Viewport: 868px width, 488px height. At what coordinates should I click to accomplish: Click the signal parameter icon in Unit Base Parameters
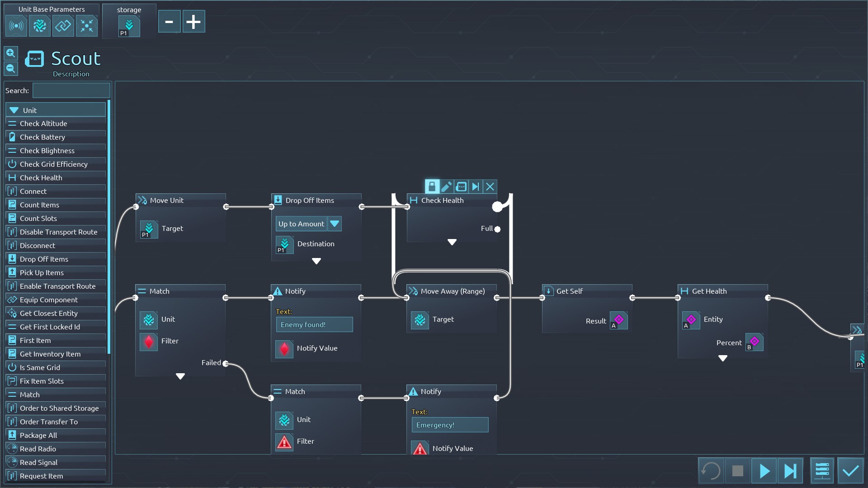16,26
